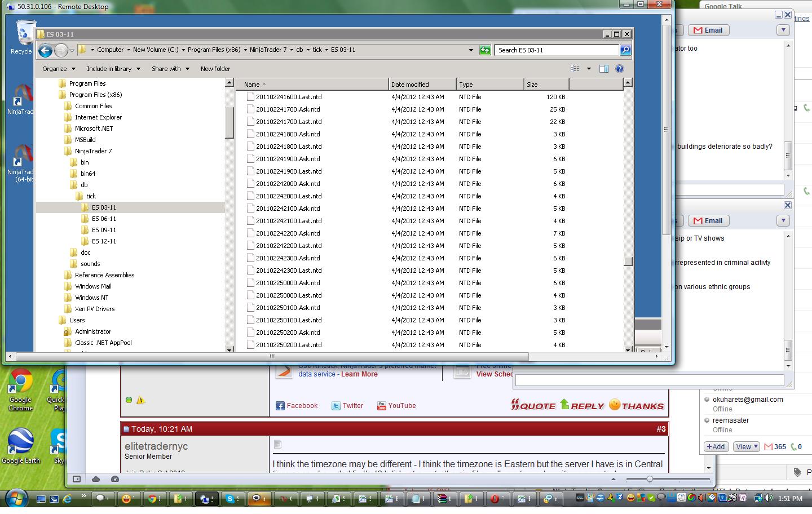Refresh the ES 03-11 folder view

point(485,50)
